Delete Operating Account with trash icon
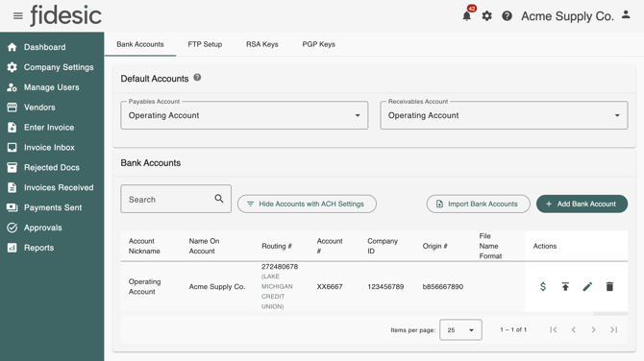 coord(610,287)
